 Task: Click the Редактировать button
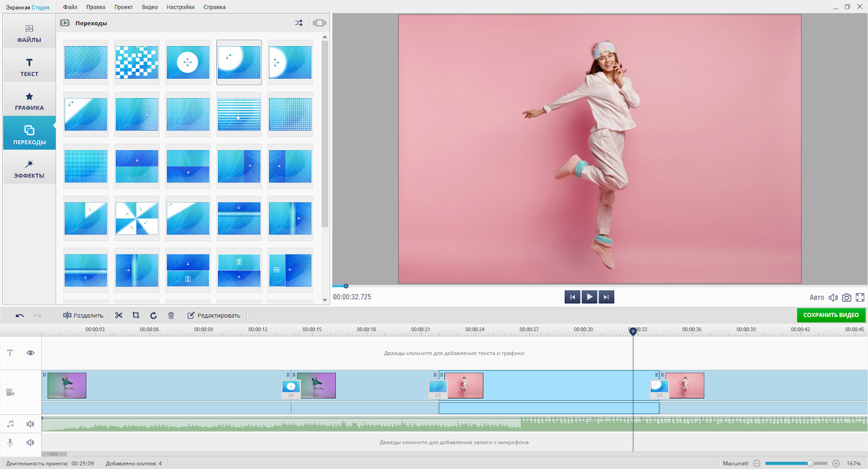coord(214,315)
